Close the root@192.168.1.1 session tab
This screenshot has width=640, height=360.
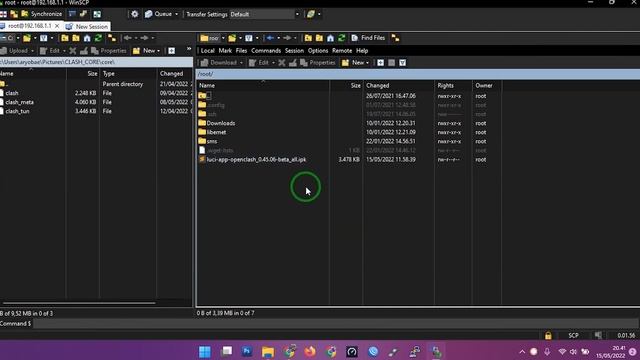57,26
